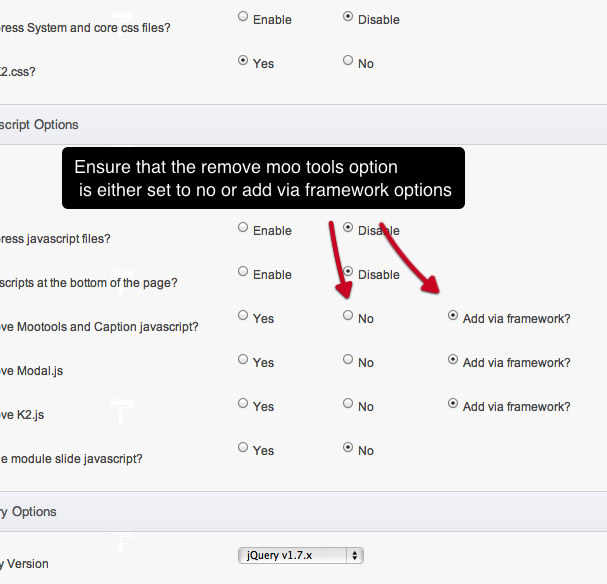The image size is (607, 584).
Task: Enable scripts at the bottom of the page
Action: pos(243,271)
